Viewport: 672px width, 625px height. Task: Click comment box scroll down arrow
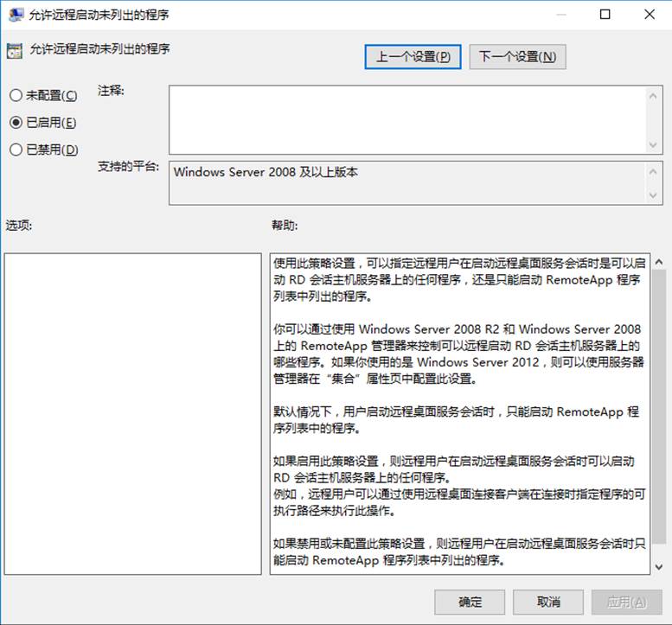coord(653,144)
